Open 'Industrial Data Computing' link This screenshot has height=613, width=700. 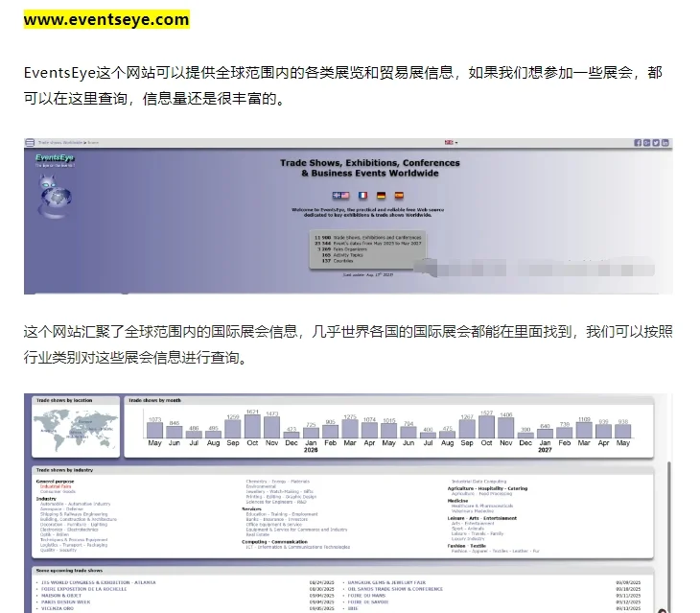(x=479, y=482)
